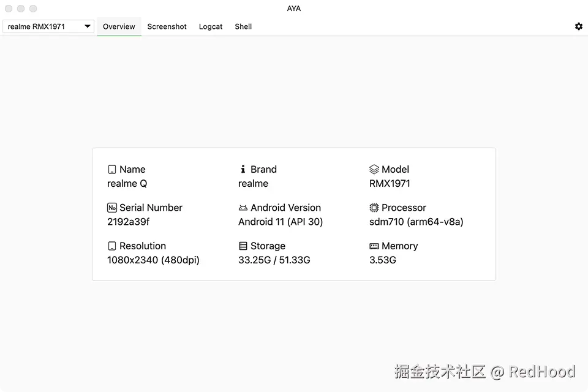Click the Android 11 (API 30) value
588x392 pixels.
[x=281, y=222]
